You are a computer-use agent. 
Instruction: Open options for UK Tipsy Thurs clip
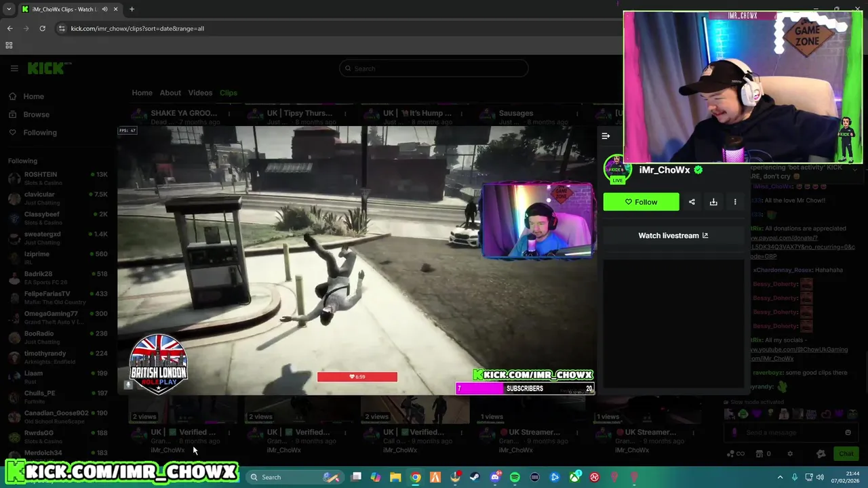click(345, 113)
